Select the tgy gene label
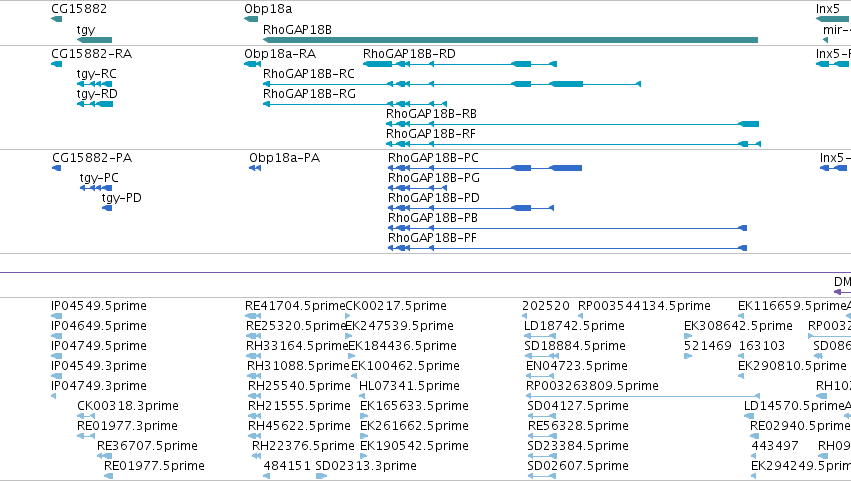Screen dimensions: 851x481 [86, 30]
